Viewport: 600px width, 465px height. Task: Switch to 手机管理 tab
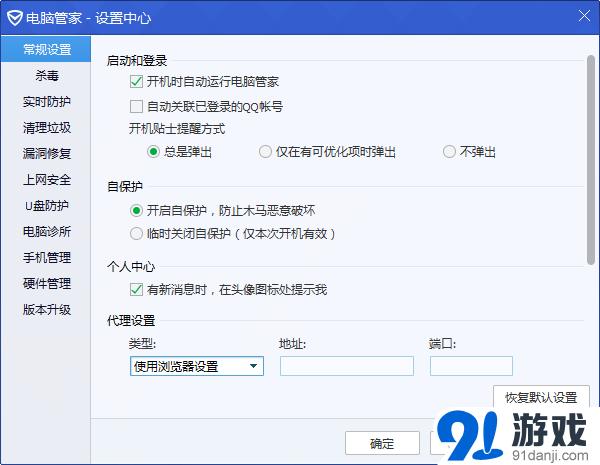pyautogui.click(x=46, y=258)
